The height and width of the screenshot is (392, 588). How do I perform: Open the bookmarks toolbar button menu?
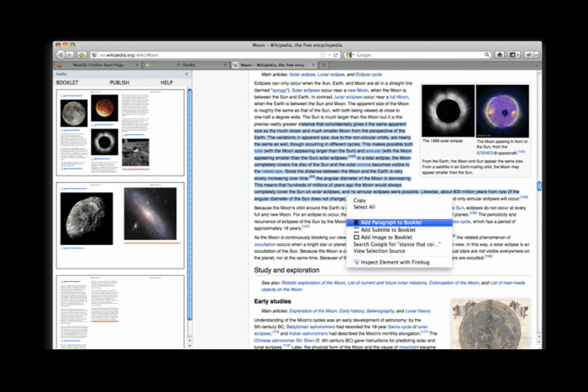(x=514, y=55)
